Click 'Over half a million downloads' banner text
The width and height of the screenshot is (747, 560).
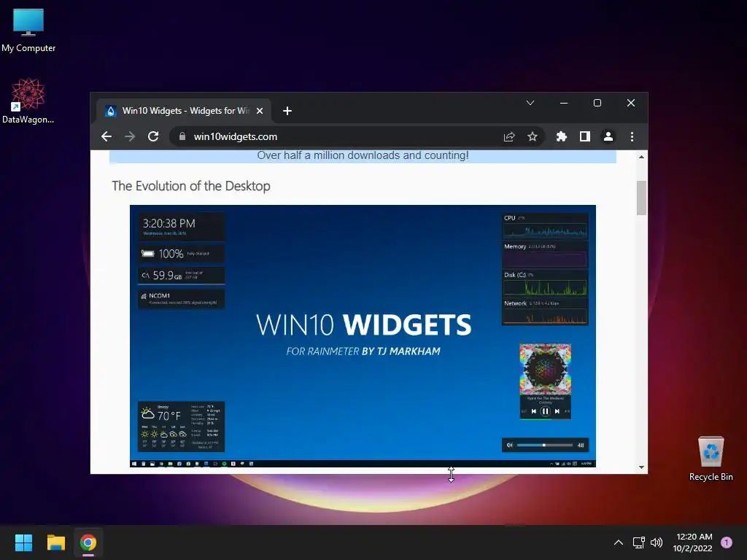[363, 155]
